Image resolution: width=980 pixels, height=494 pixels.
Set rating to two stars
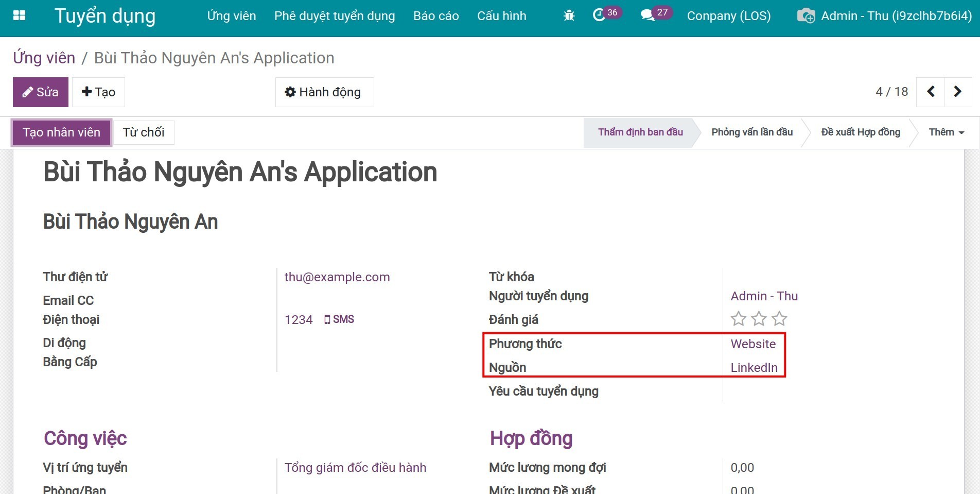pos(759,319)
